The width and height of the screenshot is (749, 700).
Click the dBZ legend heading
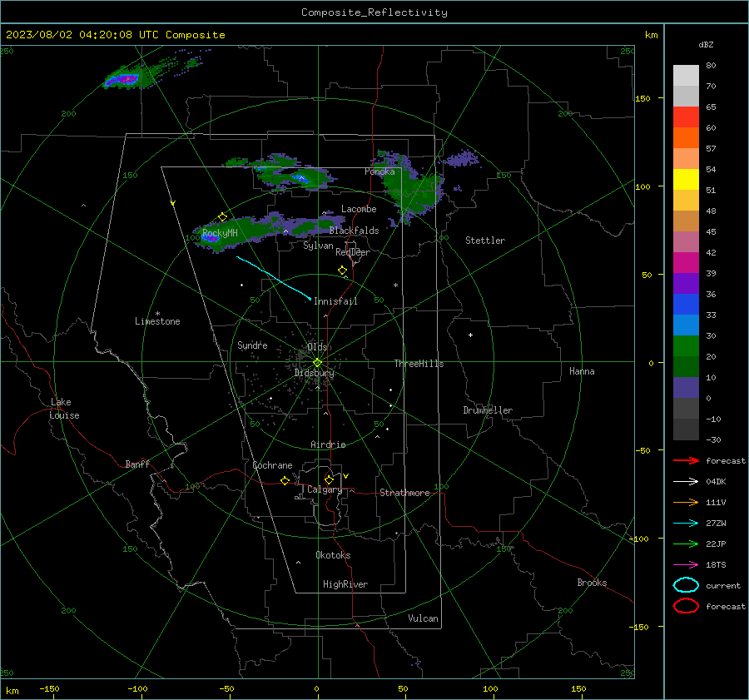tap(706, 44)
